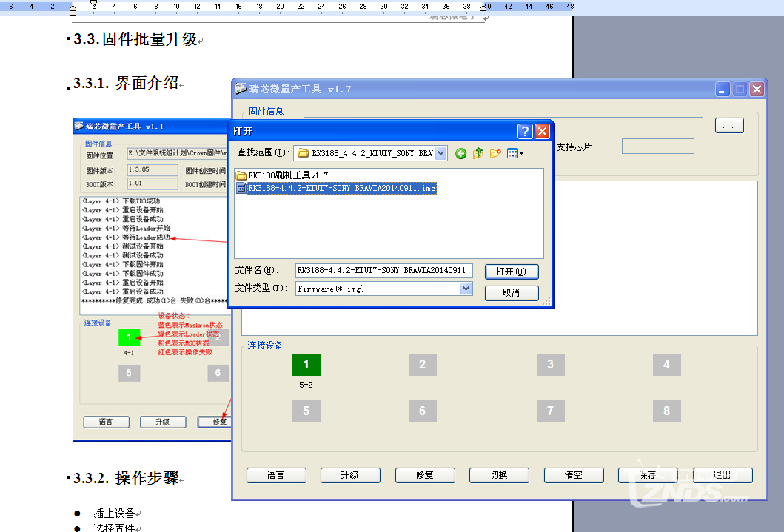This screenshot has height=532, width=784.
Task: Click the 升级 upgrade button
Action: point(350,475)
